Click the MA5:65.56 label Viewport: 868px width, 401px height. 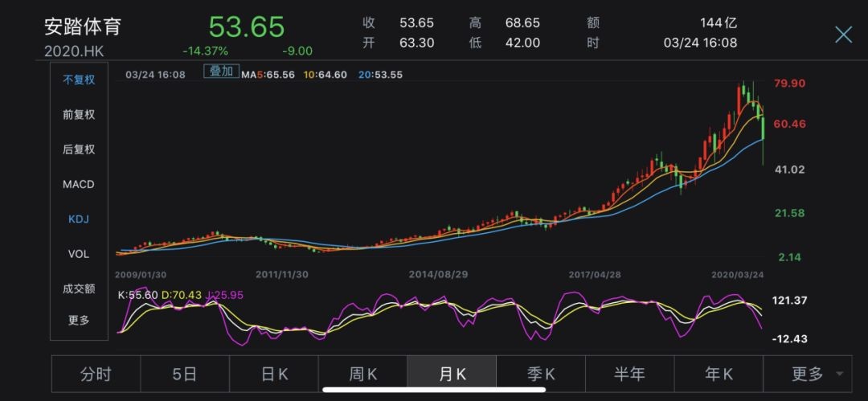268,75
